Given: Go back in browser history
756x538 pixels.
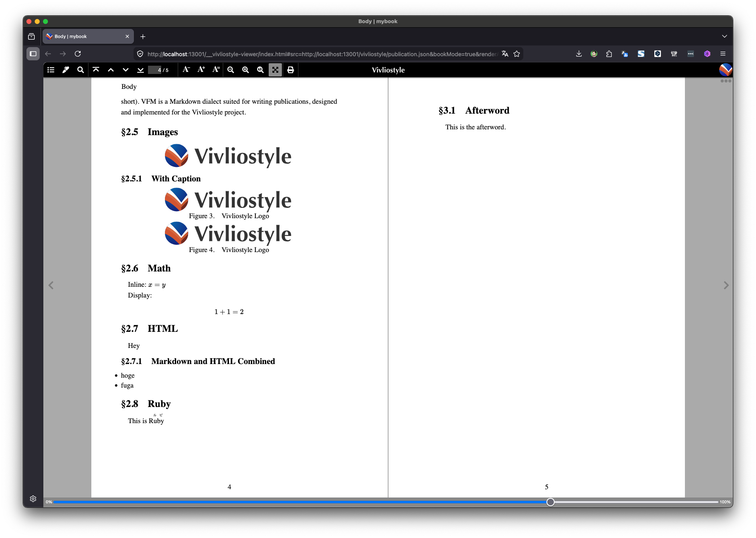Looking at the screenshot, I should pos(48,54).
